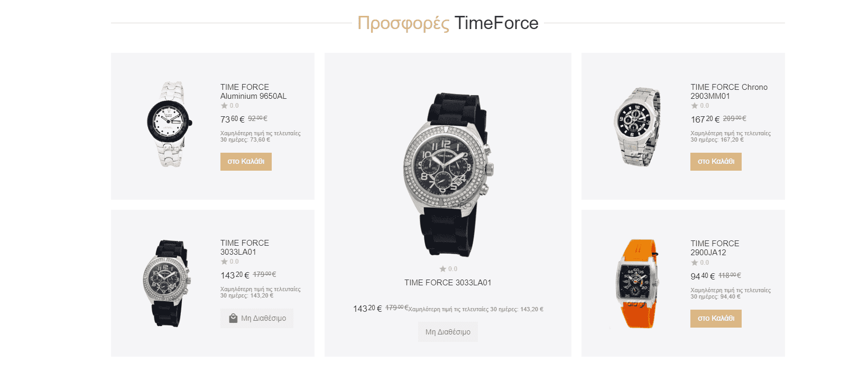This screenshot has width=868, height=372.
Task: Click the star rating icon under 2900JA12
Action: 694,263
